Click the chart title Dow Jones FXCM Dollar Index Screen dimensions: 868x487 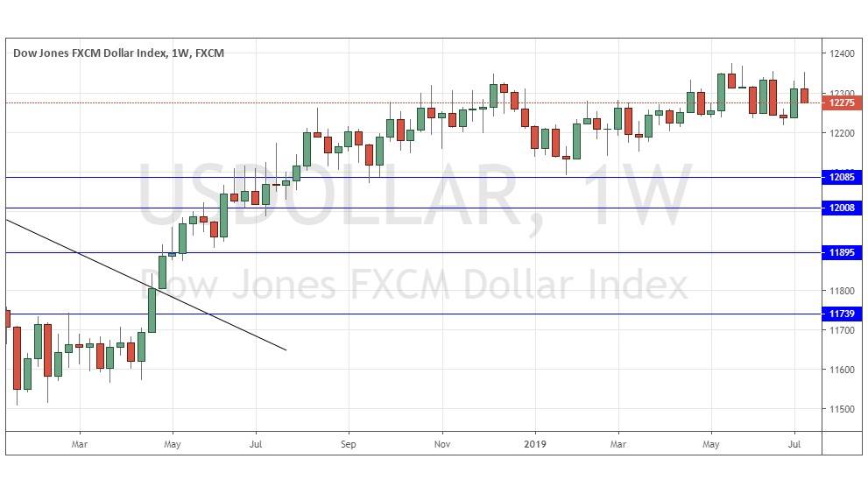pos(89,53)
